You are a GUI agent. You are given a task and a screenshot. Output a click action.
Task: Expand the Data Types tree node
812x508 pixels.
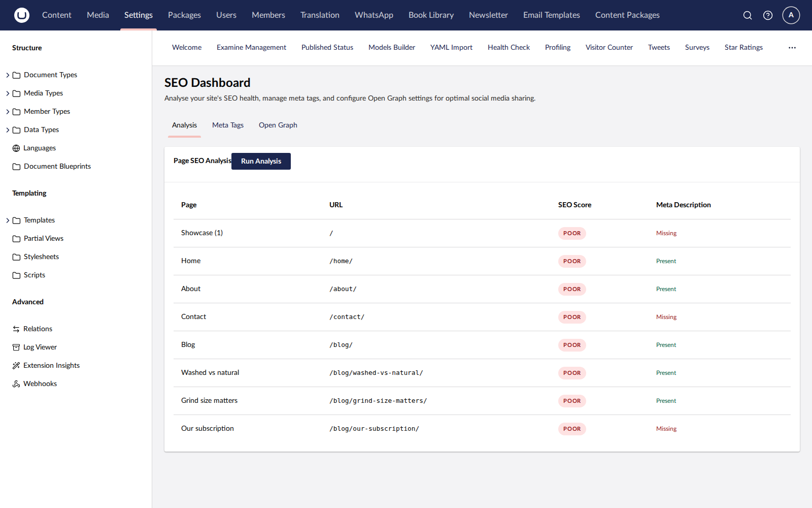pyautogui.click(x=8, y=130)
